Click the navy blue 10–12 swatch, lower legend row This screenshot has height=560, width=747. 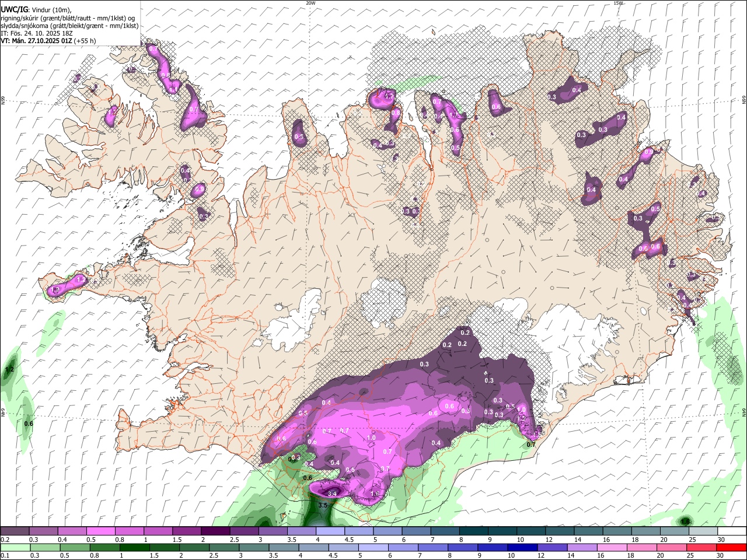click(522, 547)
